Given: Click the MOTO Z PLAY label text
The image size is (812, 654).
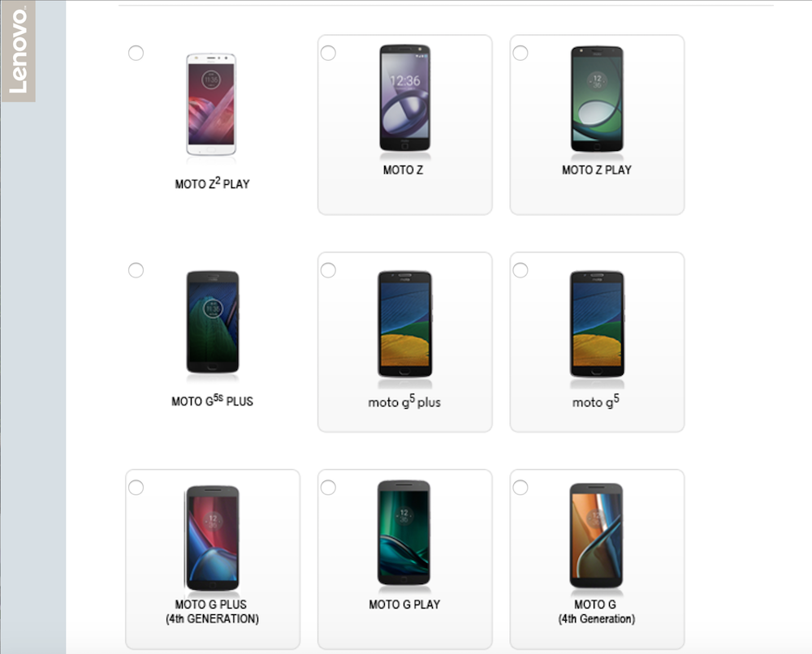Looking at the screenshot, I should tap(597, 170).
